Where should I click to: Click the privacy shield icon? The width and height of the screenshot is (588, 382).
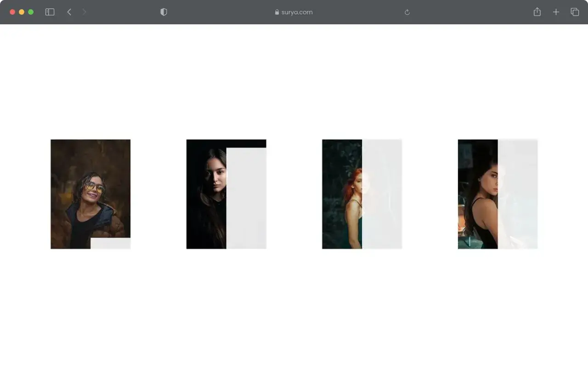pyautogui.click(x=164, y=12)
